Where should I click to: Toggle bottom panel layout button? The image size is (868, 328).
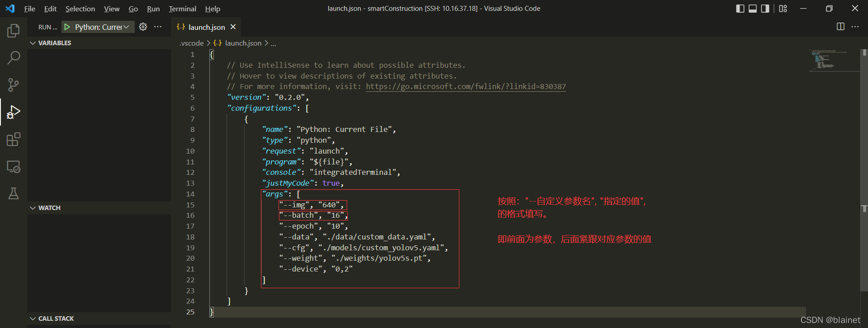point(753,9)
